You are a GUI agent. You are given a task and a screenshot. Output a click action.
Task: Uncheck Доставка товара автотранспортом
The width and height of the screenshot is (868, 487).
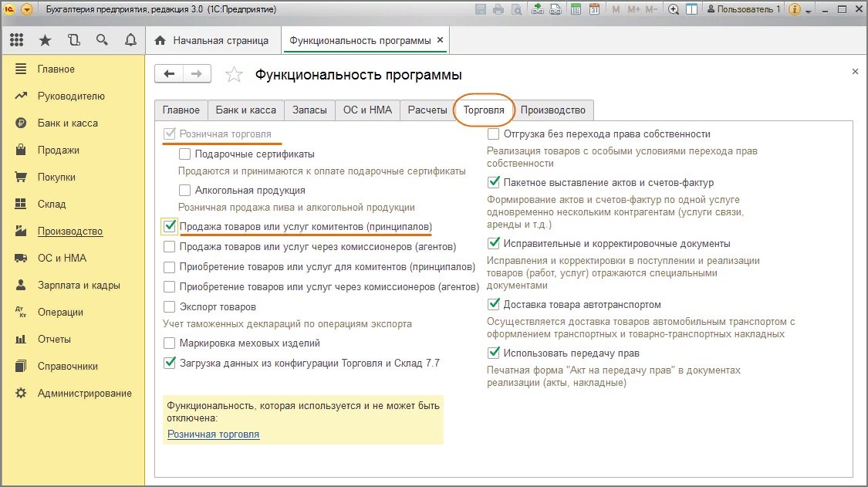pyautogui.click(x=494, y=304)
